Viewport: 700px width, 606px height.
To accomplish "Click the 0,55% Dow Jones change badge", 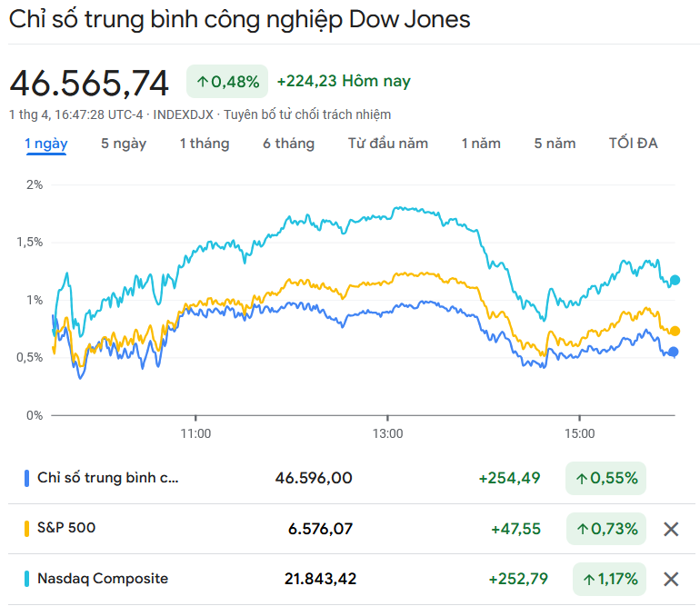I will tap(605, 478).
